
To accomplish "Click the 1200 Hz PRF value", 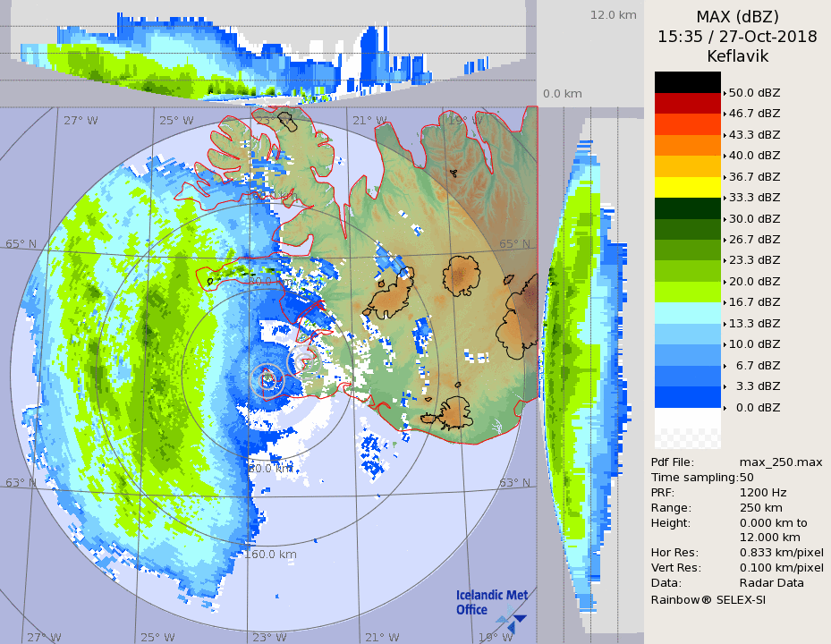I will [x=763, y=493].
